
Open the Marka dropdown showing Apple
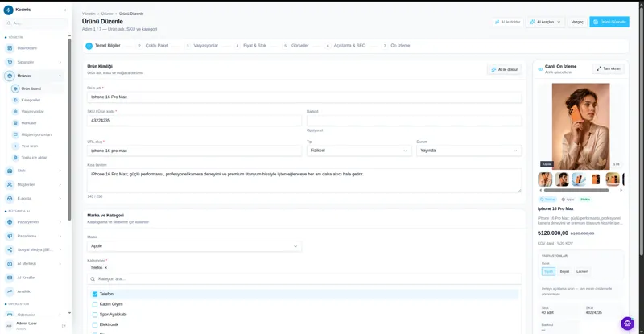pos(194,246)
